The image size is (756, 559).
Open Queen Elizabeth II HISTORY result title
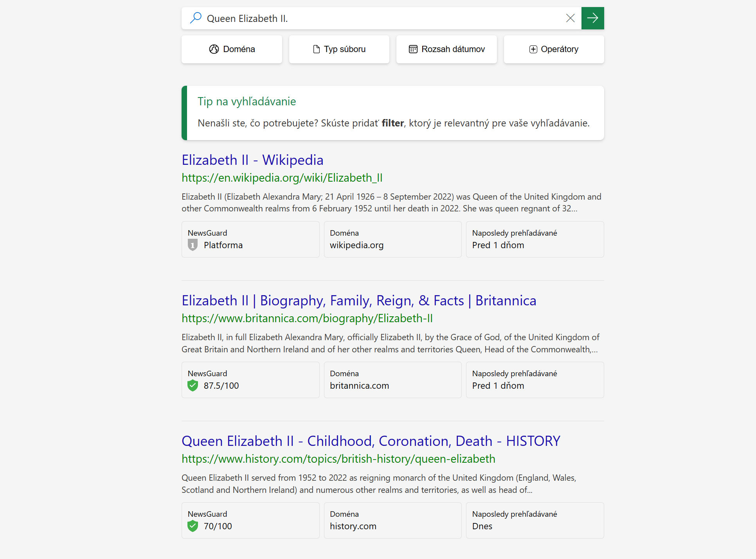(x=371, y=441)
